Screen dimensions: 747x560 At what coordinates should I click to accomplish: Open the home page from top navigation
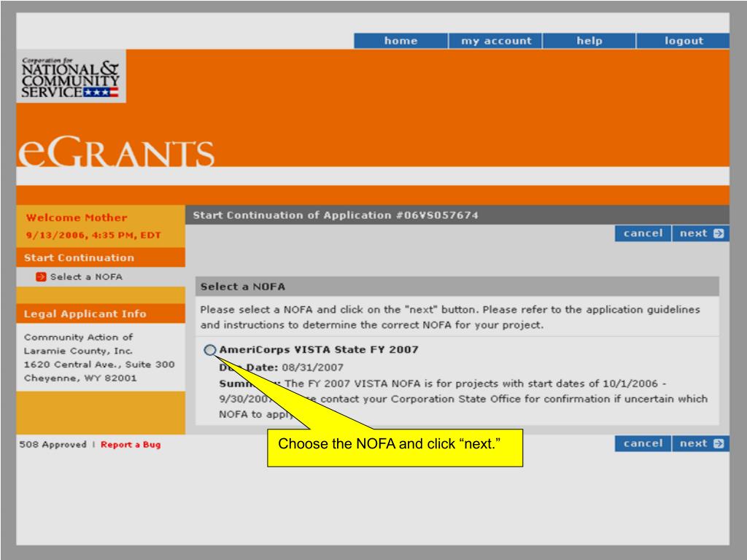400,41
